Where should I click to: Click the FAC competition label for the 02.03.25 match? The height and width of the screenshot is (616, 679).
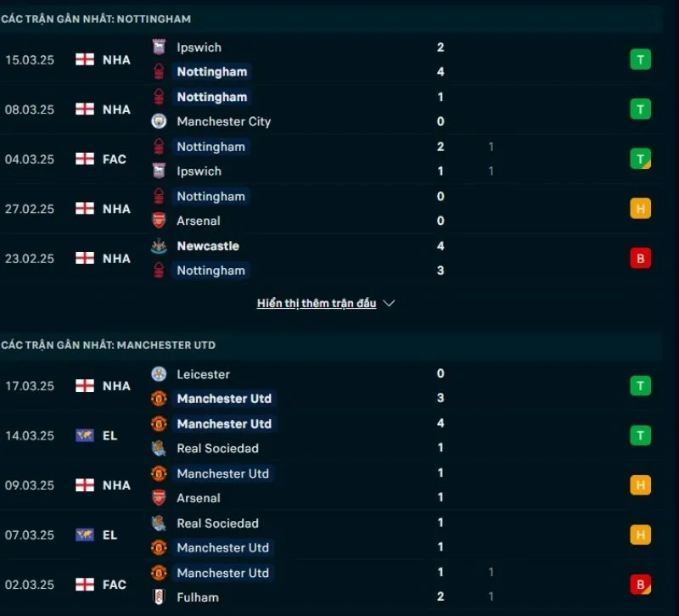[x=115, y=585]
